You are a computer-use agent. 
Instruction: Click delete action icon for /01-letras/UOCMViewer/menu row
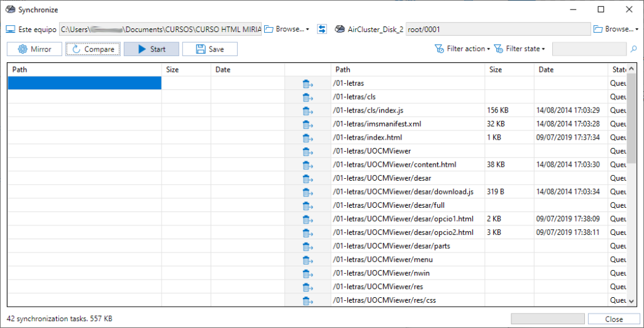308,260
